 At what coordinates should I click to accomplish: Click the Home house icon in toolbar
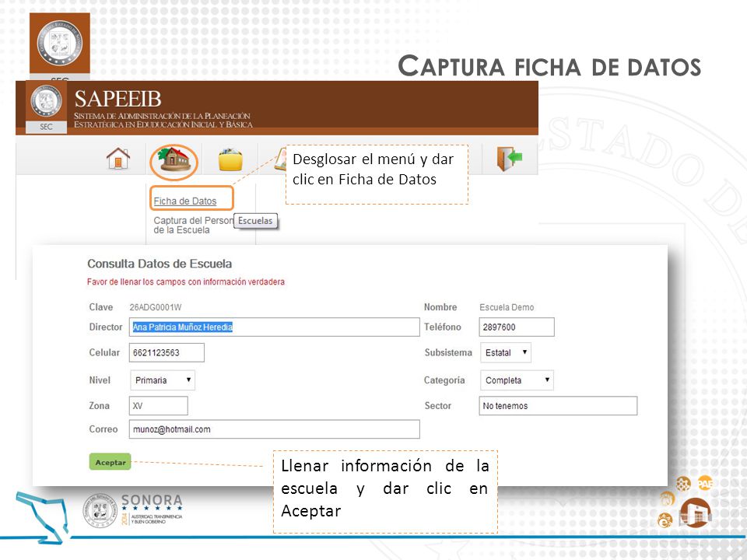(x=118, y=159)
